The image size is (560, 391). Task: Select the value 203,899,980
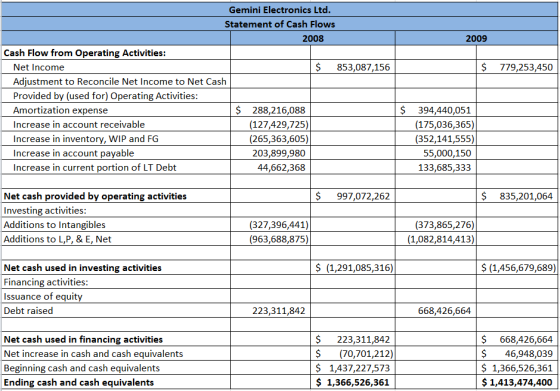(x=279, y=153)
